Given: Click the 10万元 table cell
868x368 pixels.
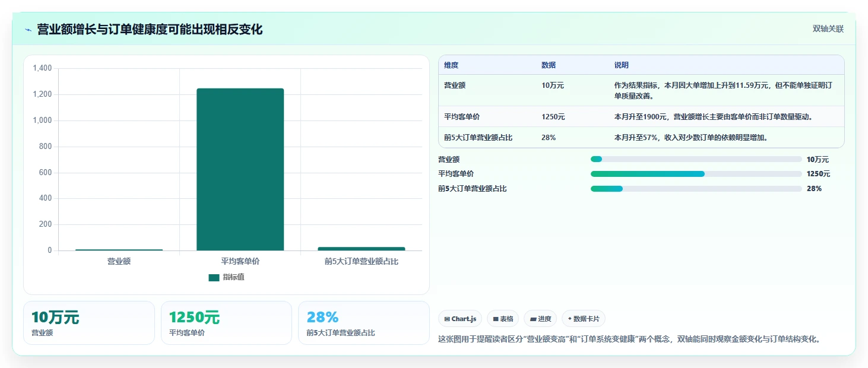Looking at the screenshot, I should pyautogui.click(x=553, y=85).
